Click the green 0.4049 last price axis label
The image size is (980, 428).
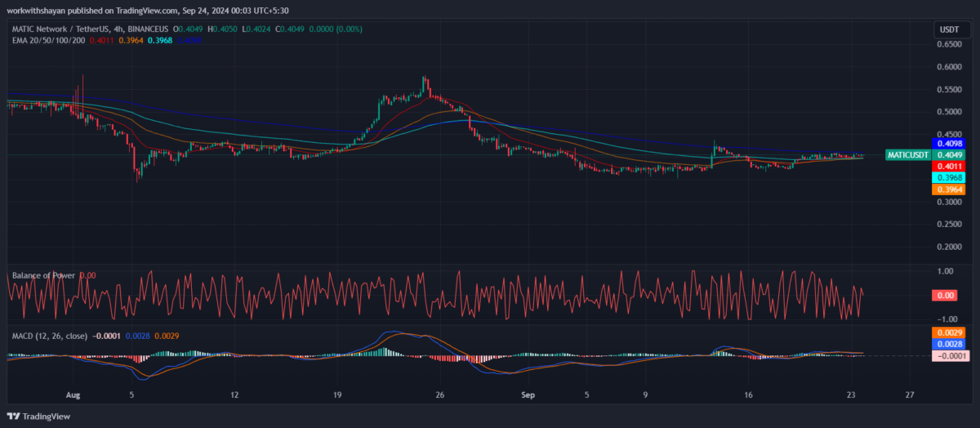tap(949, 154)
